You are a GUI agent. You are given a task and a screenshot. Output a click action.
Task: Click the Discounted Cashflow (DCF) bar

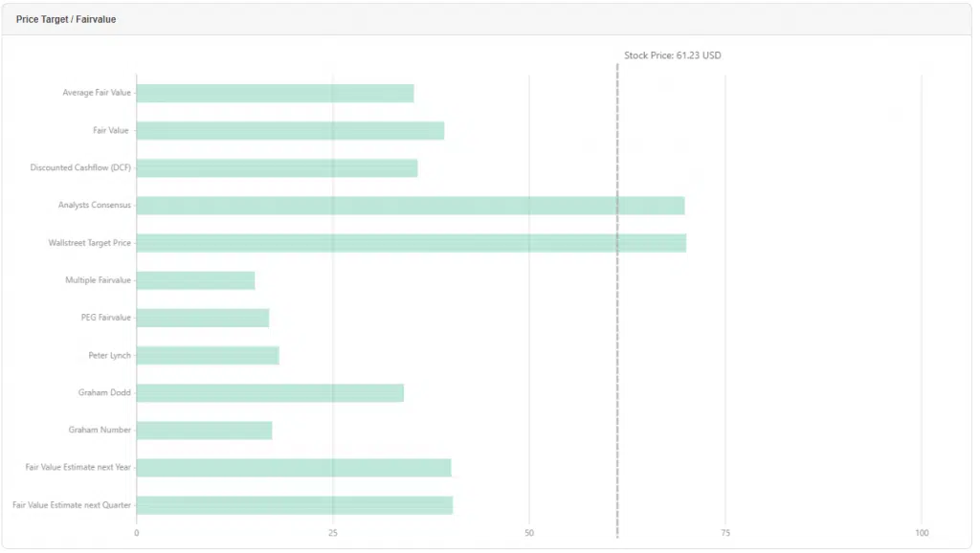click(277, 168)
